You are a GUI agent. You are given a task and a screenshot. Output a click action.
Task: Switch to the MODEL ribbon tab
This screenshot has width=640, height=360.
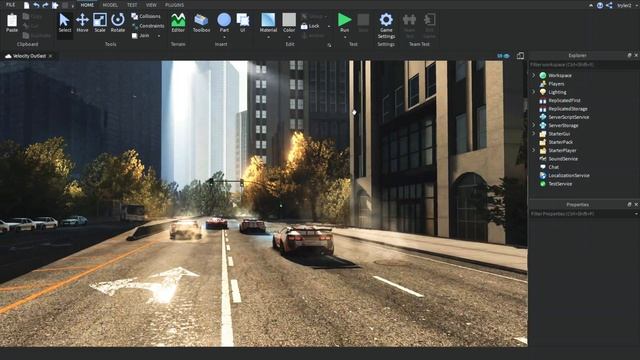pyautogui.click(x=110, y=5)
